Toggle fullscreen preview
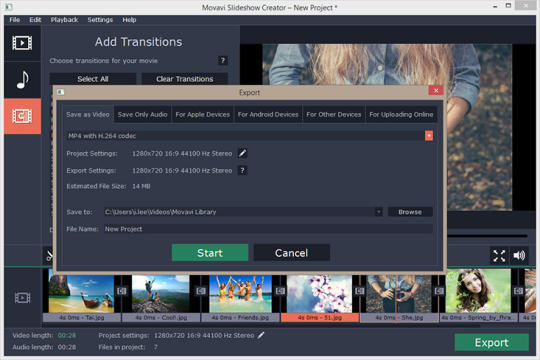The width and height of the screenshot is (540, 360). tap(499, 256)
